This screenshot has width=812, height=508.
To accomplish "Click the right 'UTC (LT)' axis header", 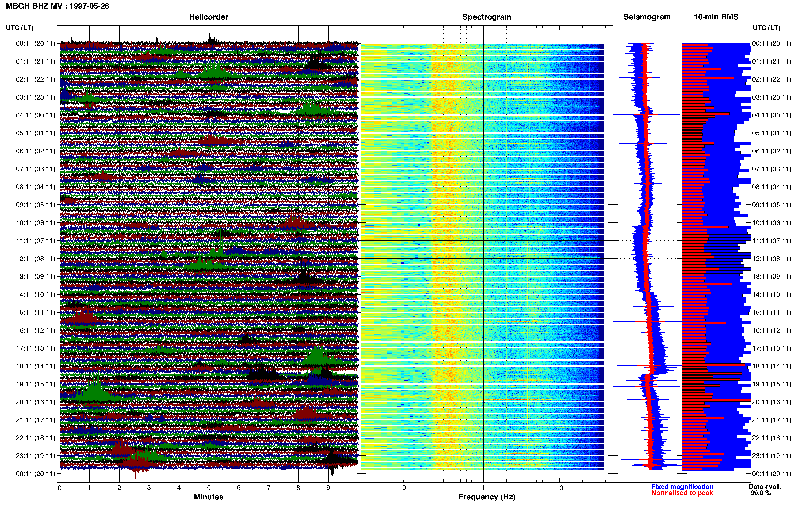I will coord(767,28).
